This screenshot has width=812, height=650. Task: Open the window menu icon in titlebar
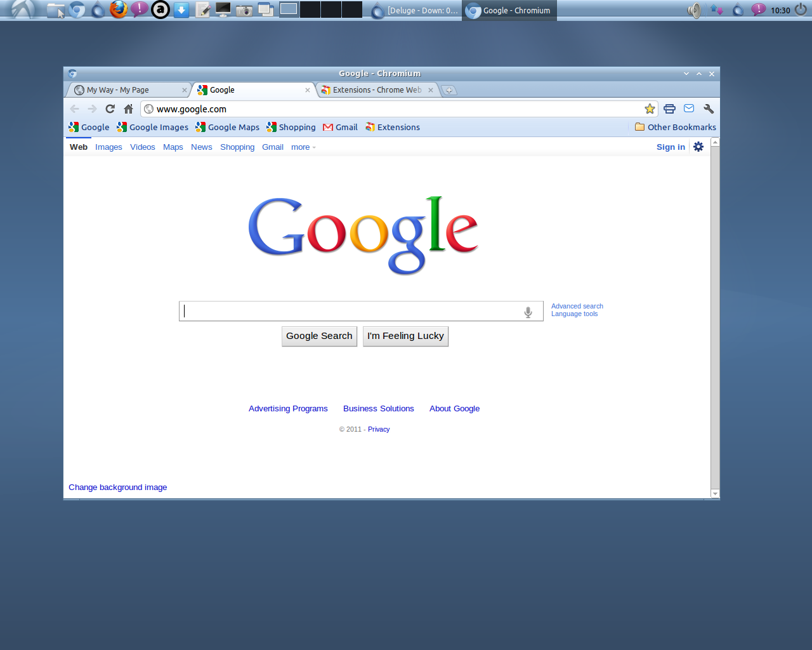[72, 74]
